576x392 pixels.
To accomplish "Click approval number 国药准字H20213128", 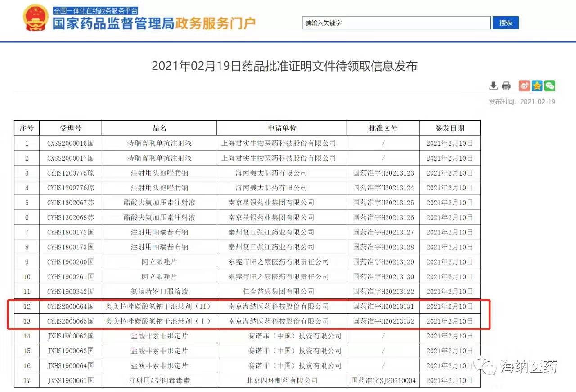I will coord(383,247).
